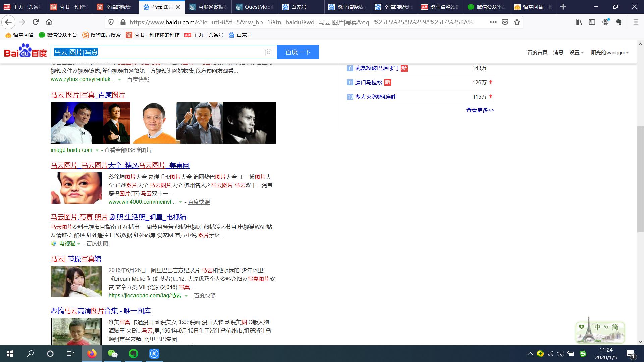Open 百度首页 link
Screen dimensions: 644x362
pos(537,53)
